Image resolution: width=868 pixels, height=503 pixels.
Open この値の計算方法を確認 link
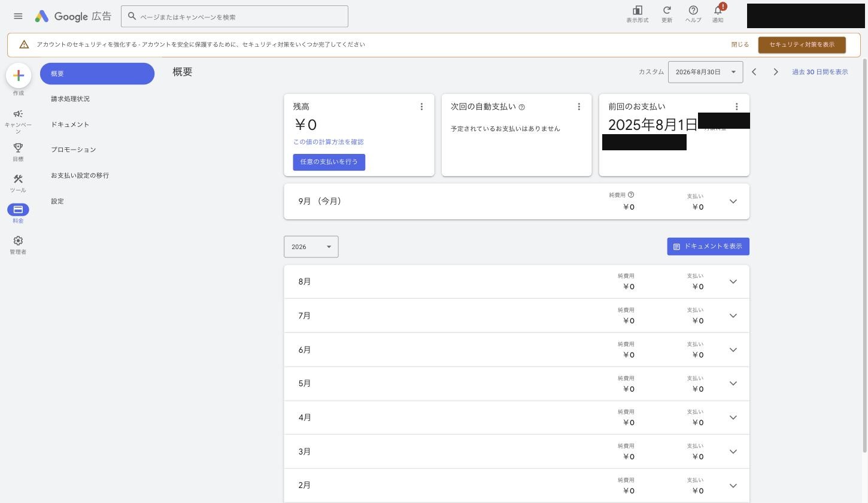pos(328,142)
